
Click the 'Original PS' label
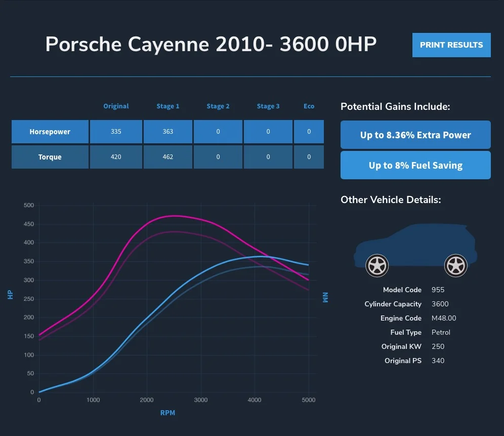(x=403, y=361)
